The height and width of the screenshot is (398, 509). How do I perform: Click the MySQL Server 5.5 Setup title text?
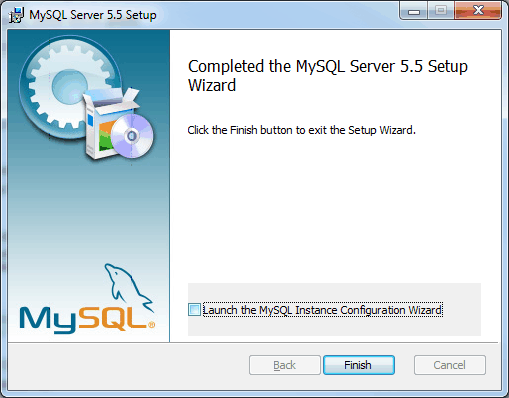[93, 15]
